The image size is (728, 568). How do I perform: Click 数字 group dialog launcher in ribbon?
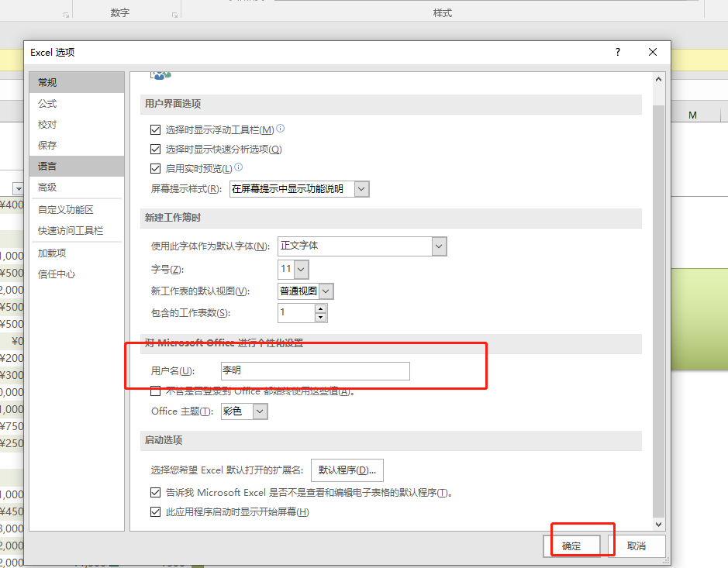(x=174, y=15)
